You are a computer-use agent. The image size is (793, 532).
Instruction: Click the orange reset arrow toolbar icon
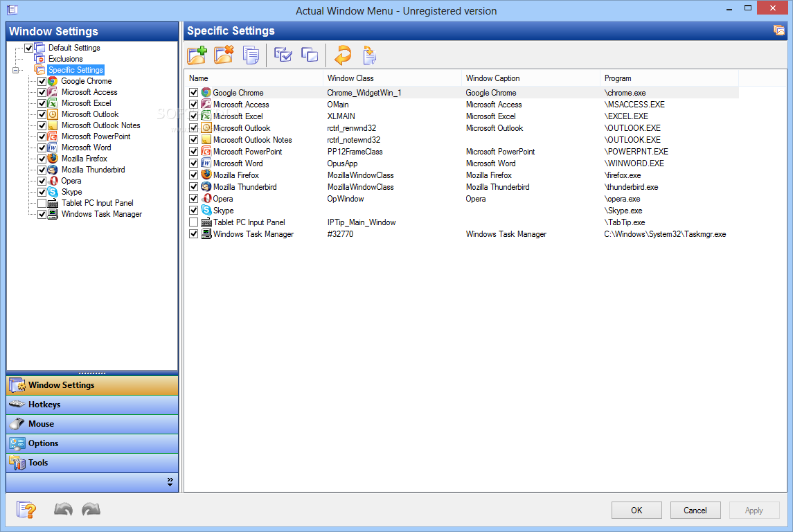coord(343,55)
